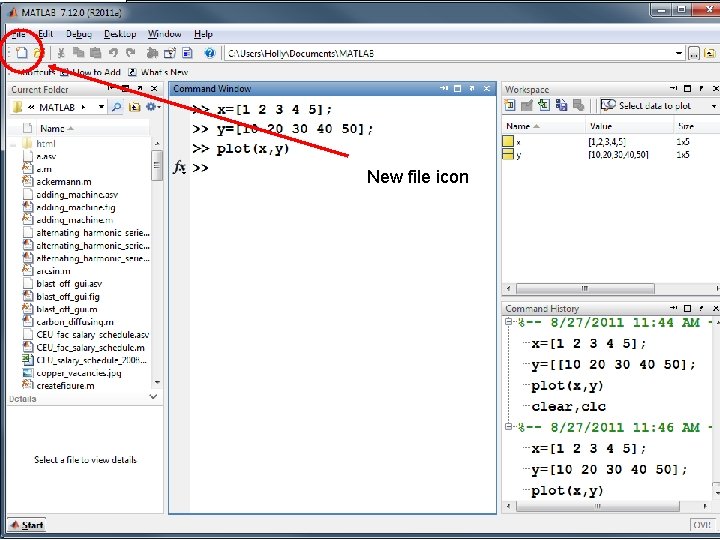This screenshot has width=720, height=540.
Task: Click the search magnifier in Current Folder
Action: 117,107
